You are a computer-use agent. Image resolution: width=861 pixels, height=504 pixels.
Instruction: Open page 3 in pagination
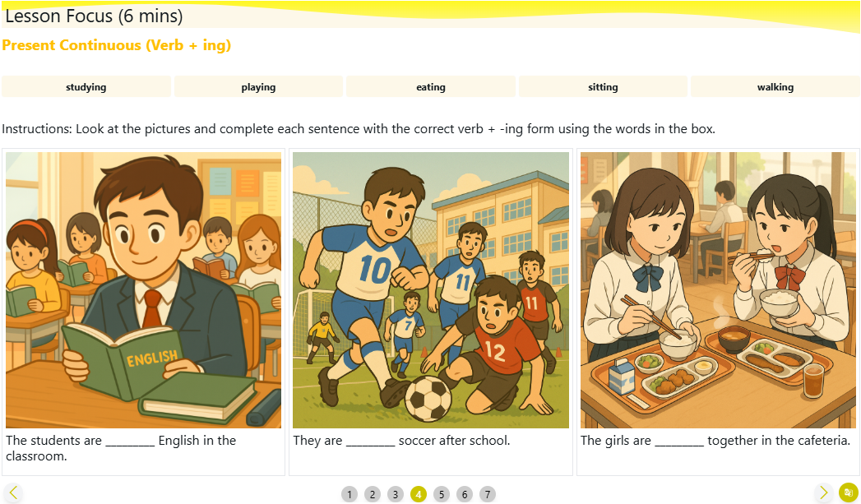pos(396,494)
